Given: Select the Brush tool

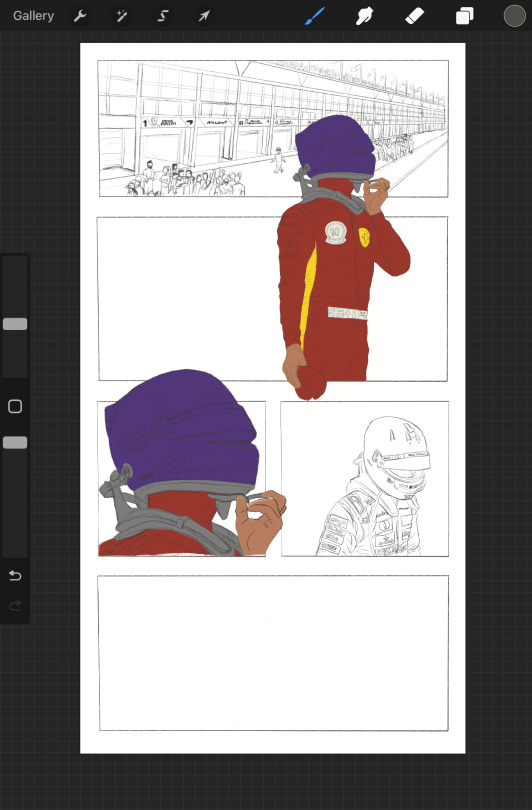Looking at the screenshot, I should 315,16.
